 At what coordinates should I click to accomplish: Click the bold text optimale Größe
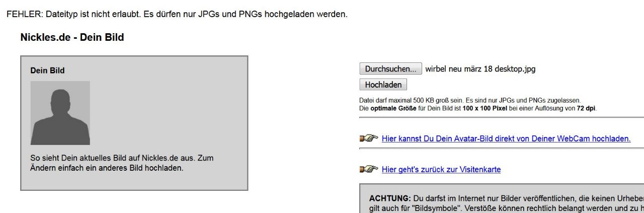click(393, 108)
